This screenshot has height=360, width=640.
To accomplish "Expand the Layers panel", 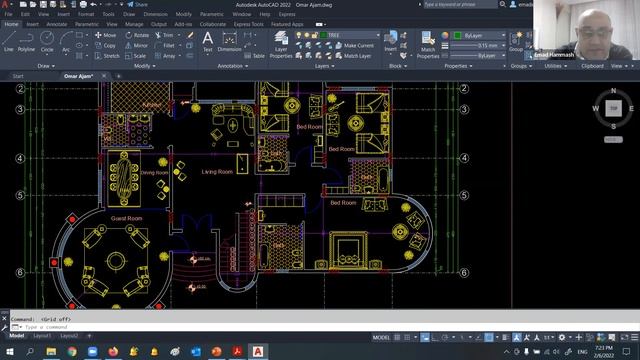I will coord(324,66).
